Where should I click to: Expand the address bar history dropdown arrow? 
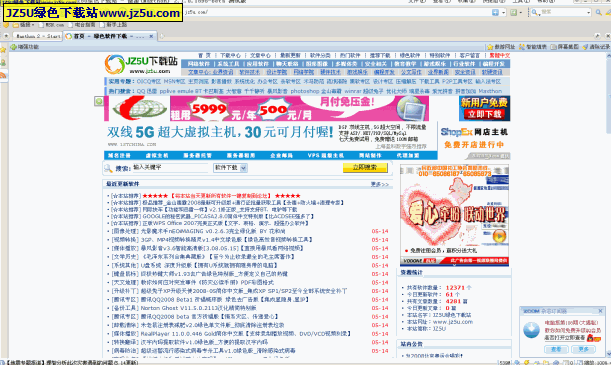point(503,12)
